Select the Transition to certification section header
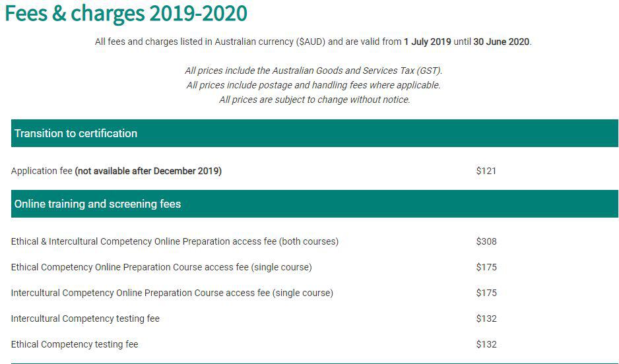Screen dimensions: 619x364 click(314, 133)
